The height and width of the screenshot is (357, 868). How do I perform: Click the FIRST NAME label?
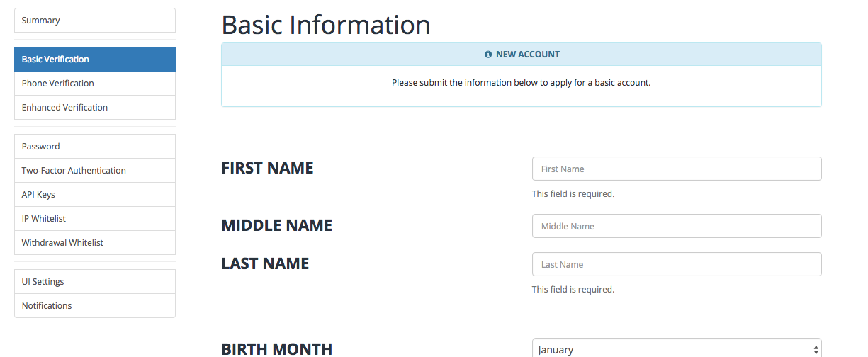click(267, 169)
